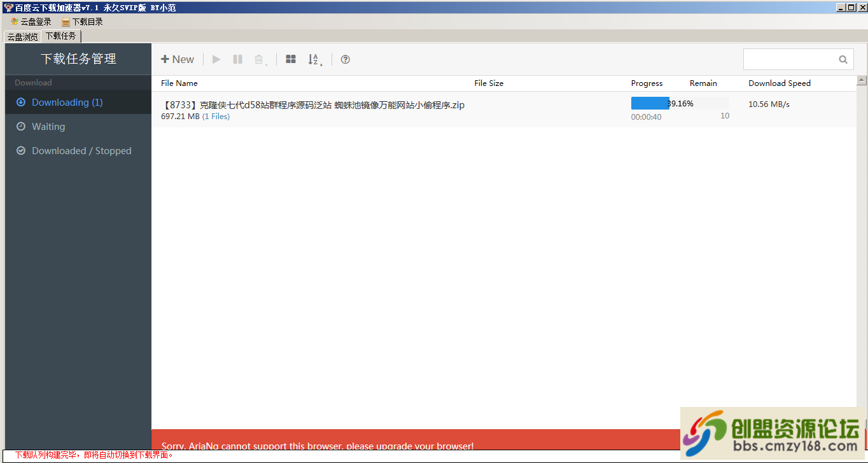Click the 下载任务管理 sidebar title
The width and height of the screenshot is (868, 463).
pos(78,59)
